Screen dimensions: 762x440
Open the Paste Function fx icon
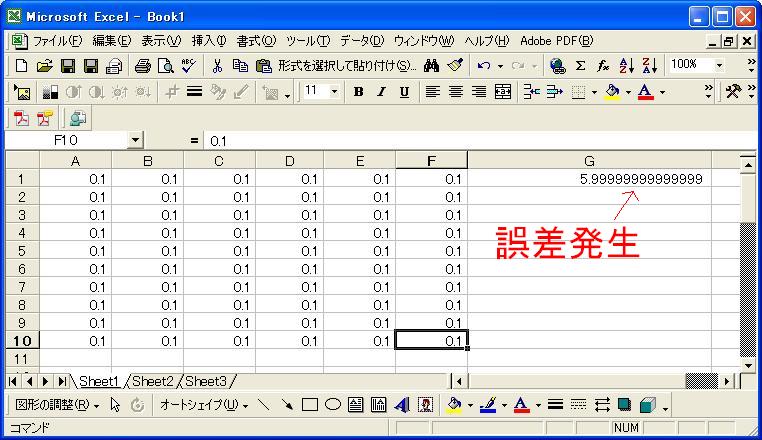(x=603, y=65)
